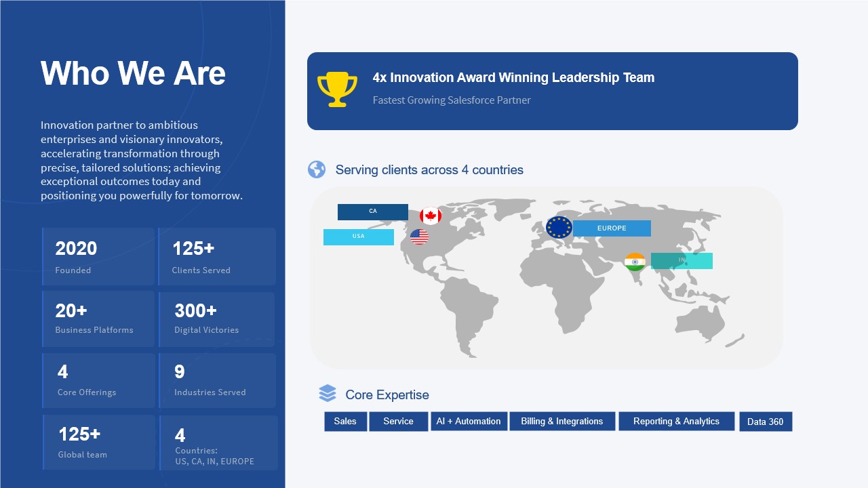Image resolution: width=868 pixels, height=488 pixels.
Task: Select the Sales expertise button
Action: click(345, 422)
